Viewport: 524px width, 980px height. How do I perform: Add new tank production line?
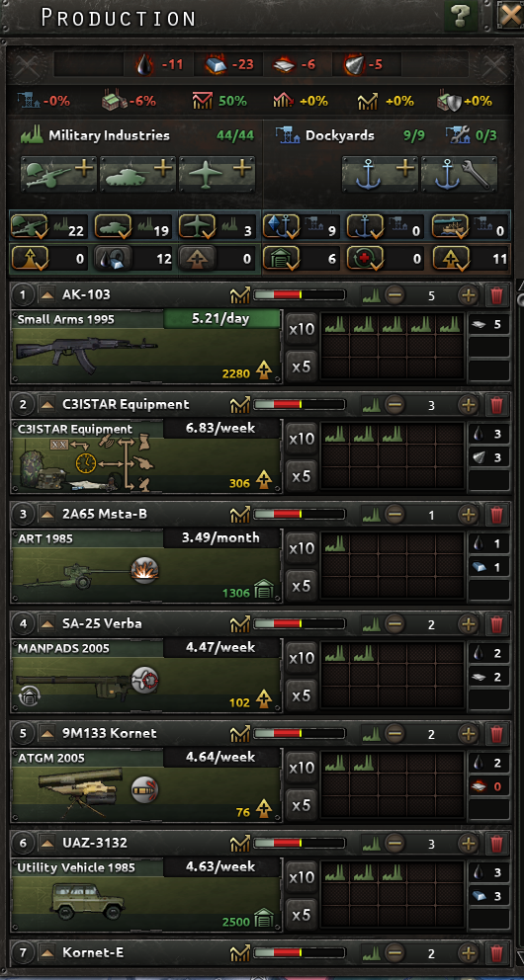137,173
